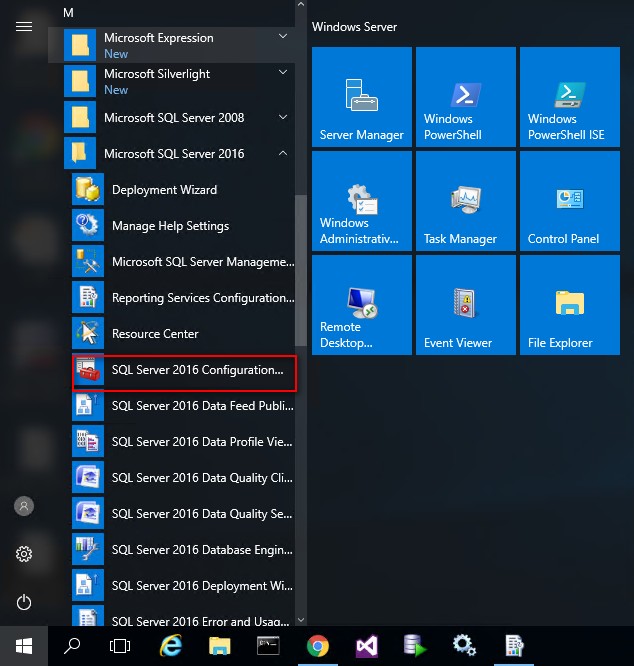Screen dimensions: 634x666
Task: Click the Windows Server group title
Action: pyautogui.click(x=354, y=27)
